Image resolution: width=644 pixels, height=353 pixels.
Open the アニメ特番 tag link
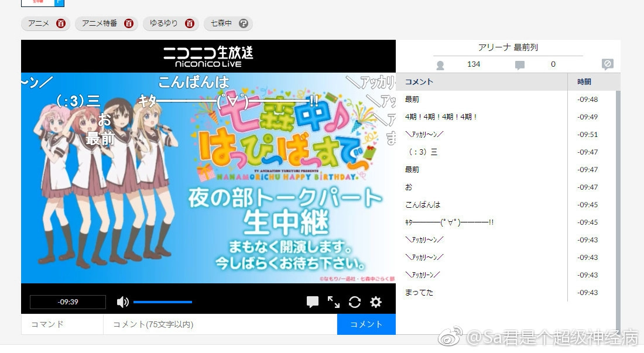[x=100, y=23]
